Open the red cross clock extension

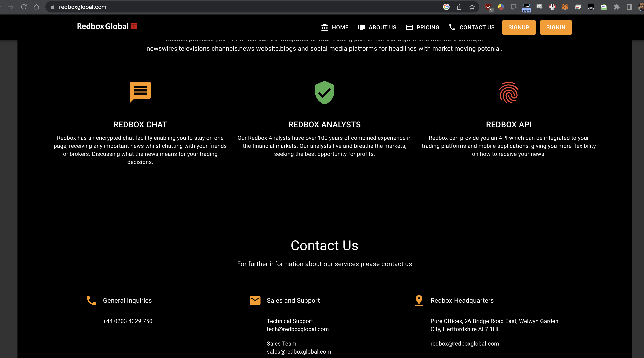tap(552, 7)
